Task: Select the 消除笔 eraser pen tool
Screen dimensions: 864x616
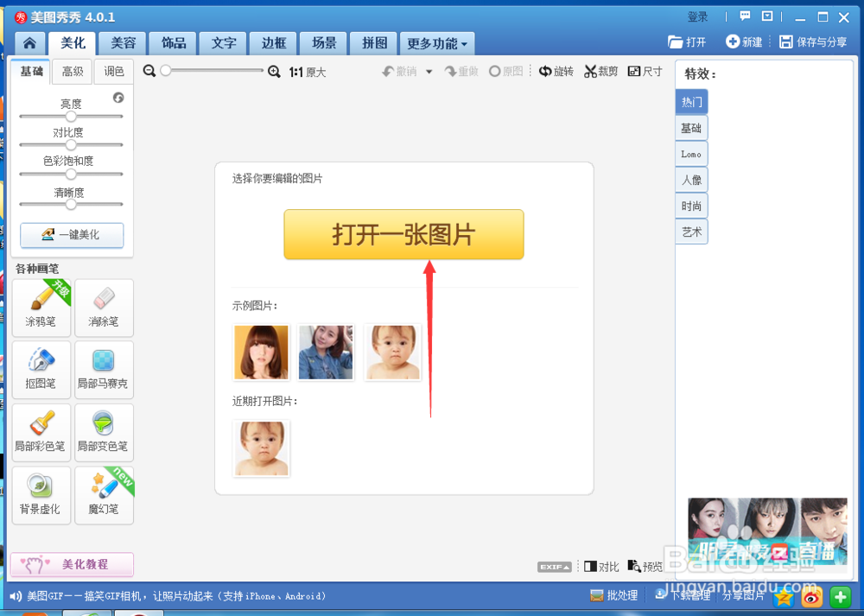Action: click(x=104, y=308)
